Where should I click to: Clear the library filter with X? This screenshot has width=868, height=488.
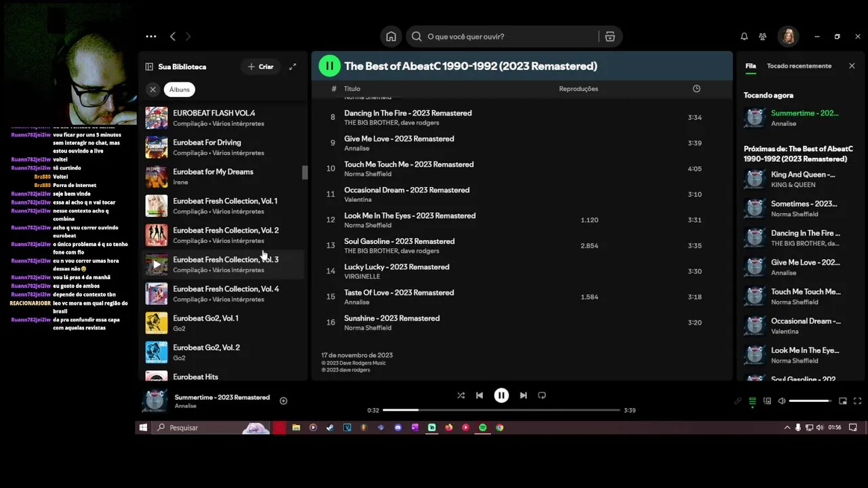(153, 89)
